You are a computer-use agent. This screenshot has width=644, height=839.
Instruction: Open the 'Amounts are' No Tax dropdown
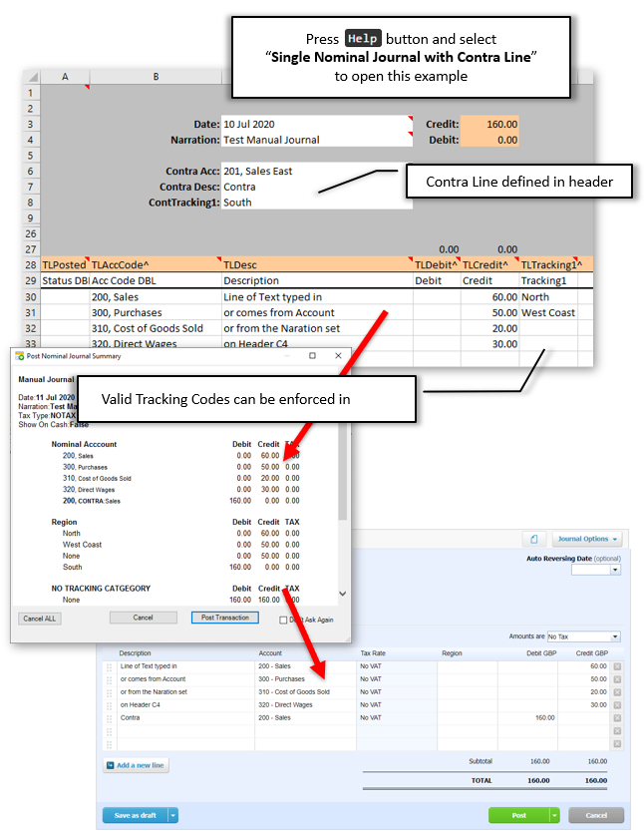616,636
